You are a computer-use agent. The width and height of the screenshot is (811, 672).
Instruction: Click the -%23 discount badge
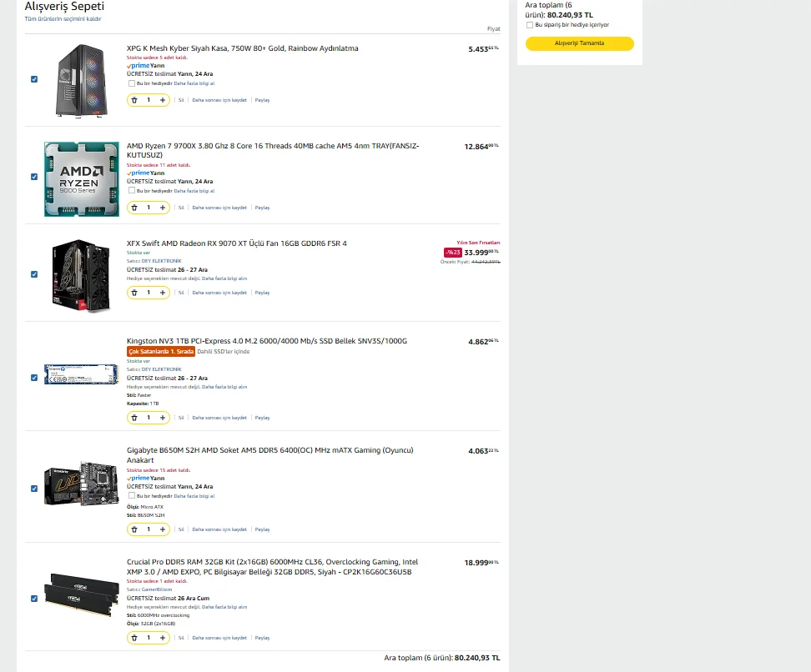tap(452, 253)
